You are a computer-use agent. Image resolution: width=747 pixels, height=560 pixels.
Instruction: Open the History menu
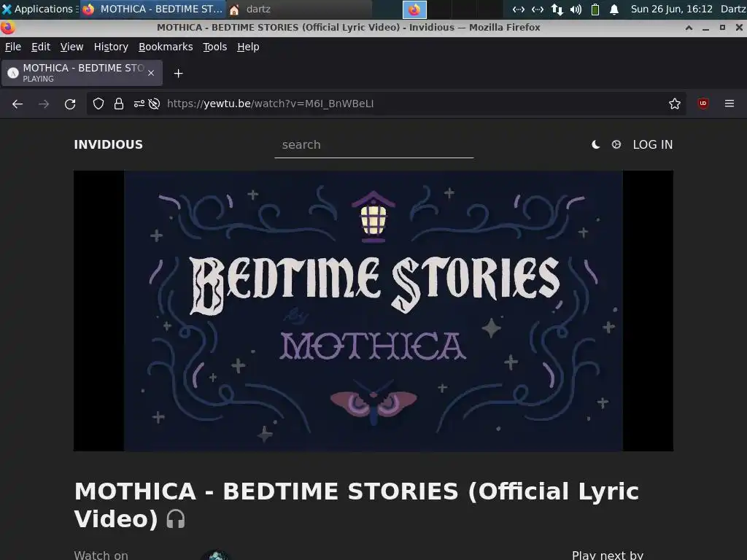point(111,47)
